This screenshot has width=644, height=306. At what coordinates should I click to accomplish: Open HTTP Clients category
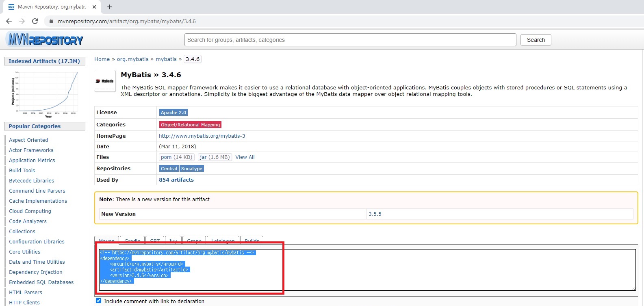(24, 303)
